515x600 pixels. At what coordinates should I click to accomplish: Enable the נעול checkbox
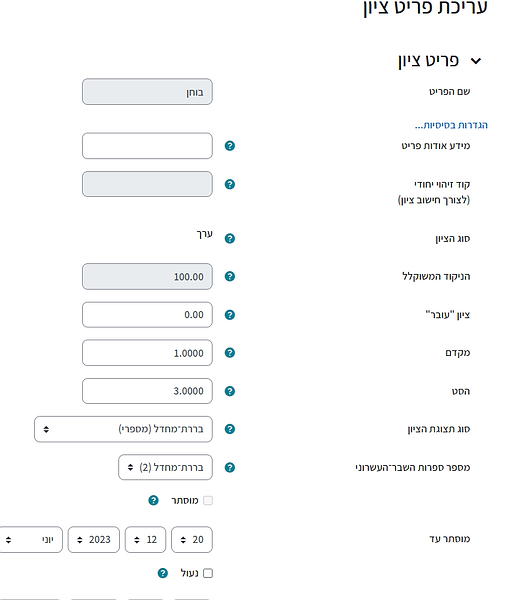click(x=208, y=573)
